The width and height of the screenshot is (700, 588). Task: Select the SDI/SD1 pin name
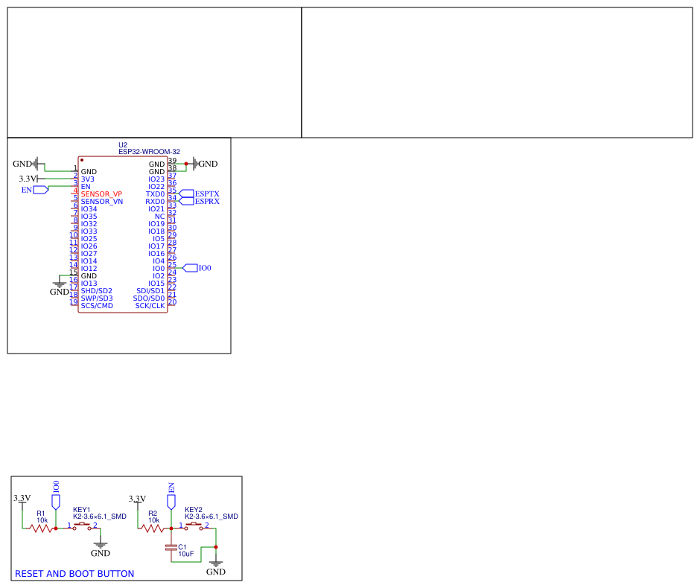[150, 291]
